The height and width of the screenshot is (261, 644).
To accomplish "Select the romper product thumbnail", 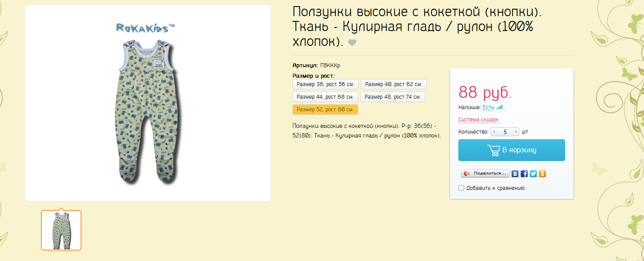I will pyautogui.click(x=61, y=230).
